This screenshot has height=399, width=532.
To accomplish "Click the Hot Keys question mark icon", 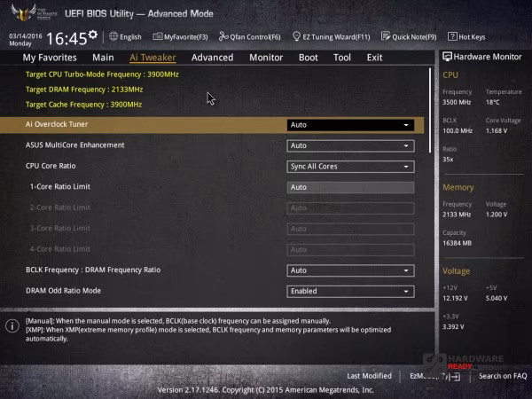I will tap(452, 36).
